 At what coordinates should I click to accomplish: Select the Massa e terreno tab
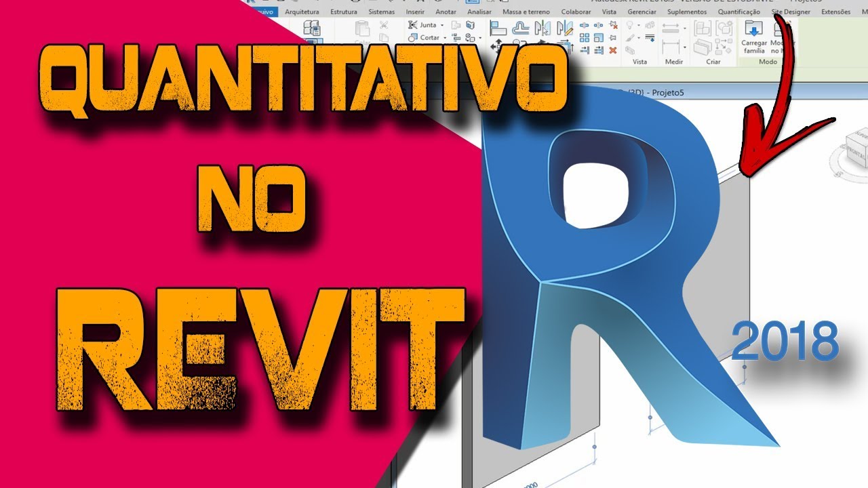[527, 12]
